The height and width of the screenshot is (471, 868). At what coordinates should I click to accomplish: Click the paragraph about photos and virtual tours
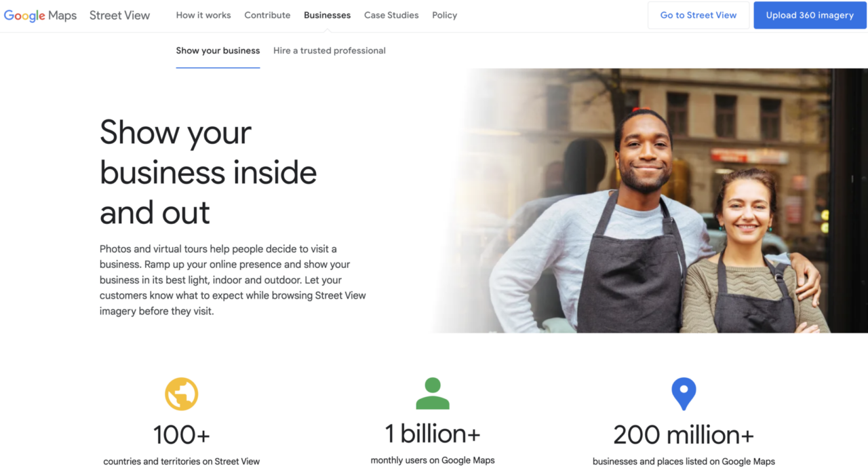(x=233, y=280)
